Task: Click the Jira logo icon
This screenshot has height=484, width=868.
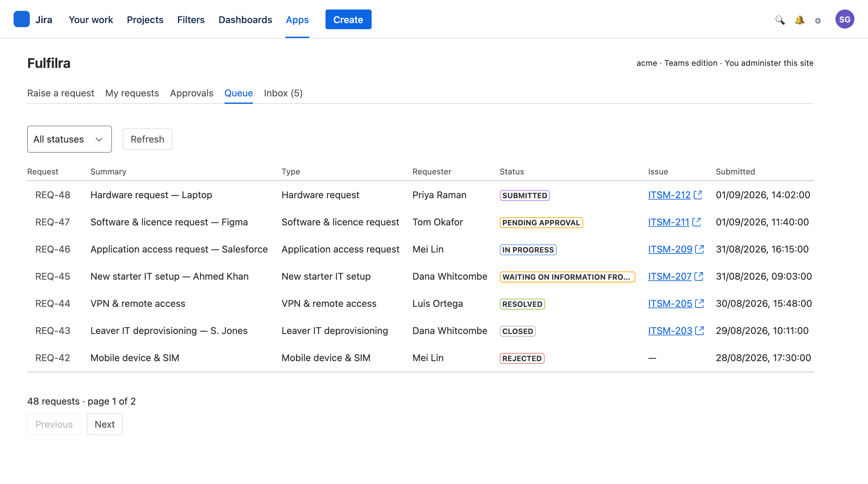Action: pos(21,19)
